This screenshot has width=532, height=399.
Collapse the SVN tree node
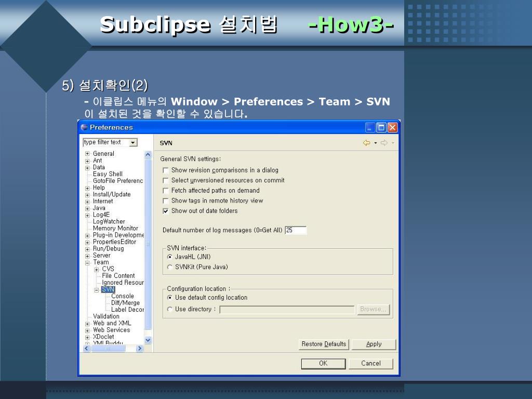pyautogui.click(x=96, y=290)
